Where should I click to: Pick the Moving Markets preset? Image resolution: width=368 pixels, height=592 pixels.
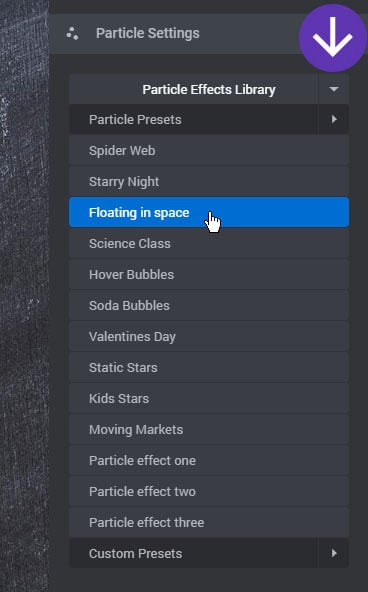[x=209, y=429]
